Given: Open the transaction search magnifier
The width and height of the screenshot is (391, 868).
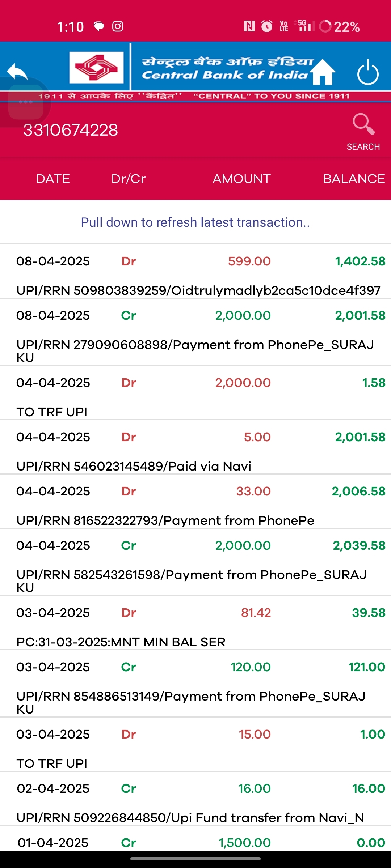Looking at the screenshot, I should [363, 125].
